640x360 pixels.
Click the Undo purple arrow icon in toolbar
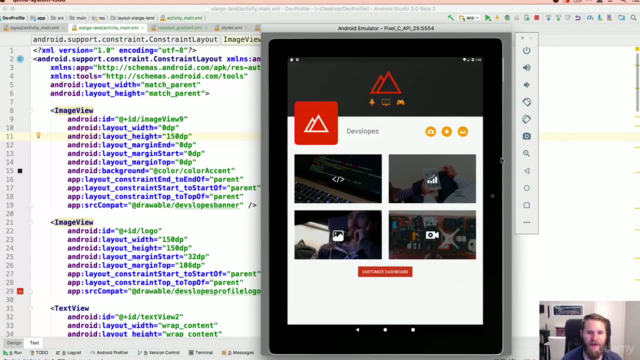tap(578, 18)
